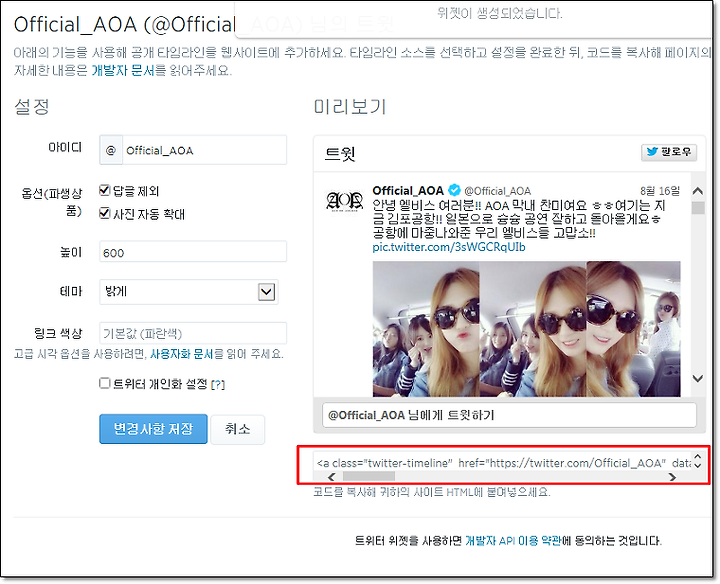
Task: Click the username field with Official_AOA
Action: coord(204,150)
